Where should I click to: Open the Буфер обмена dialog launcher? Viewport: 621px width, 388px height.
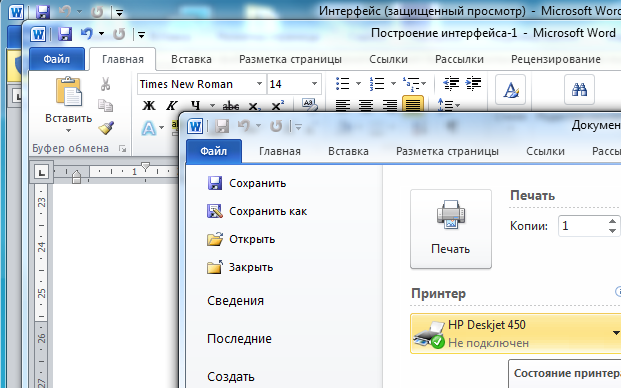[x=123, y=148]
